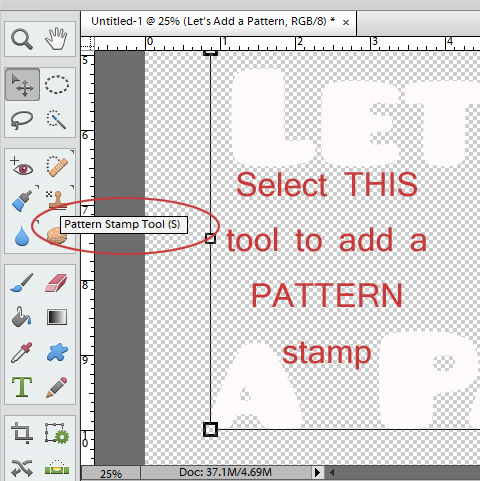Screen dimensions: 480x481
Task: Click the 25% zoom level field
Action: tap(111, 473)
